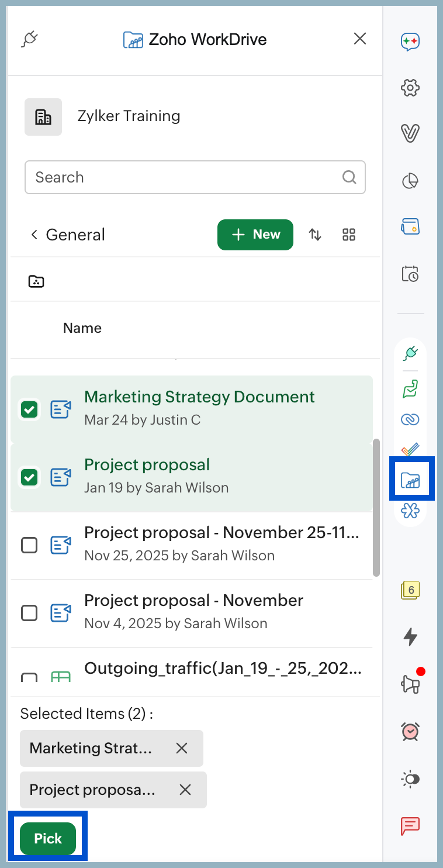
Task: Open Marketing Strategy Document file name
Action: coord(199,397)
